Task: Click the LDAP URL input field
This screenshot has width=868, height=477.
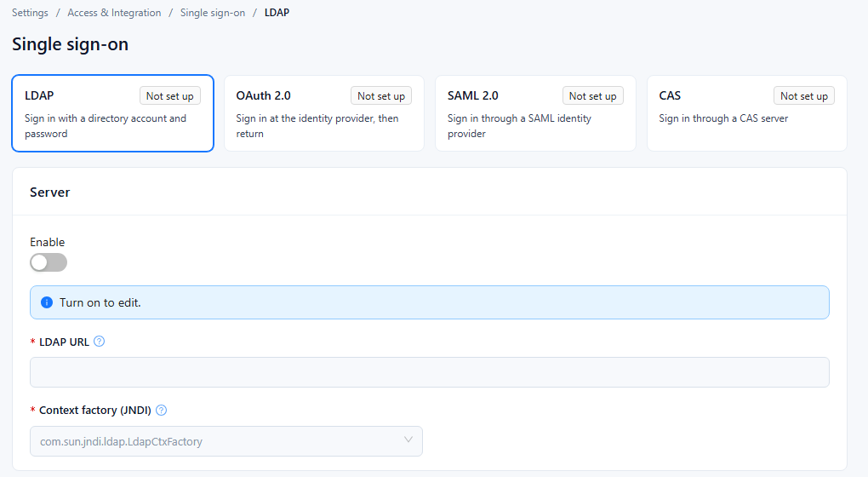Action: coord(430,372)
